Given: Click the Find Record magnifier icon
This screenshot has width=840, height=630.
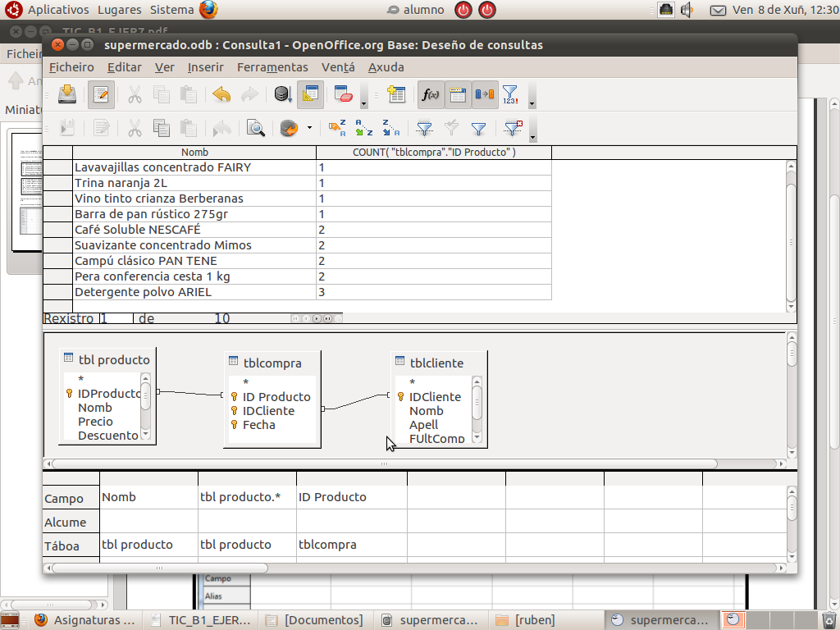Looking at the screenshot, I should [255, 129].
